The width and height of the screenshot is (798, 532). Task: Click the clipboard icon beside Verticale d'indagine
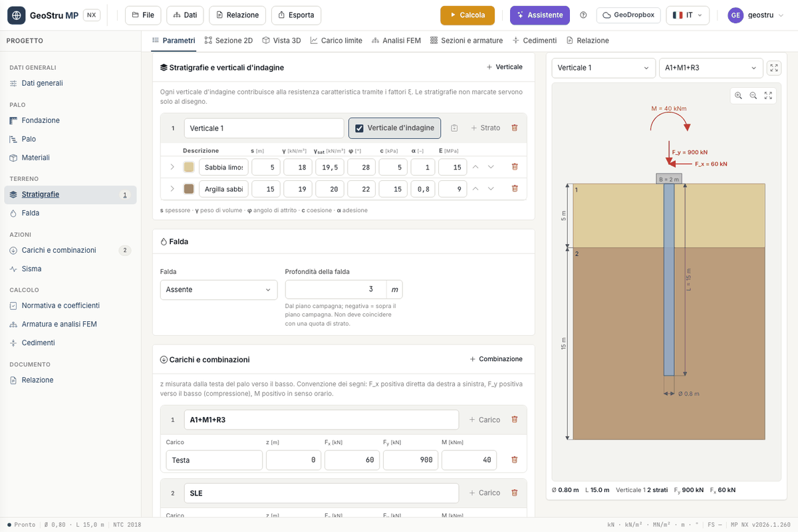454,128
